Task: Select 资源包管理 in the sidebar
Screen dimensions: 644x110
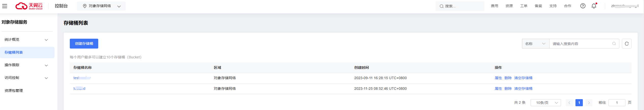Action: 14,91
